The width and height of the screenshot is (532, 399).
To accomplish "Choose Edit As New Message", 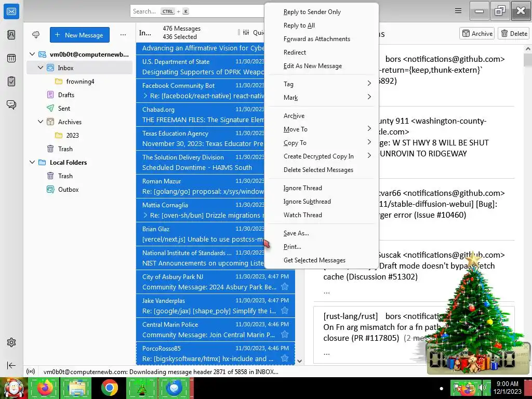I will click(x=321, y=66).
